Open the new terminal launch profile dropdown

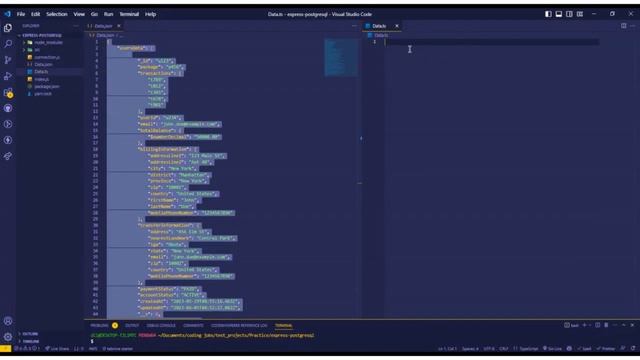(x=590, y=325)
